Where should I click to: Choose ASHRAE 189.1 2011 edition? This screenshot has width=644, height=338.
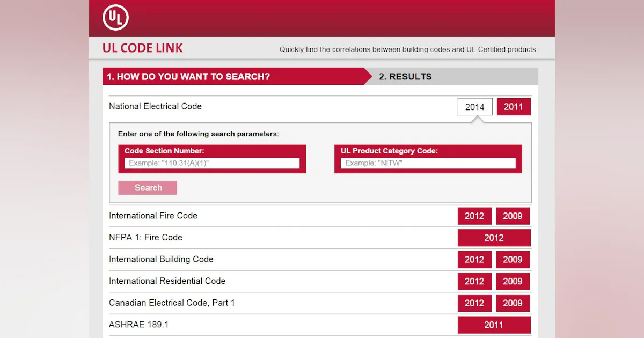(x=494, y=325)
